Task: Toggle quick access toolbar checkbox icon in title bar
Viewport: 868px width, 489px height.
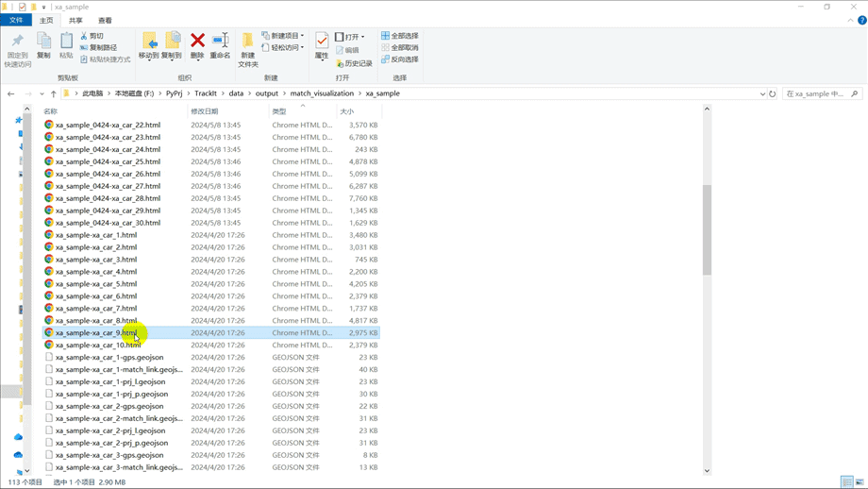Action: coord(22,7)
